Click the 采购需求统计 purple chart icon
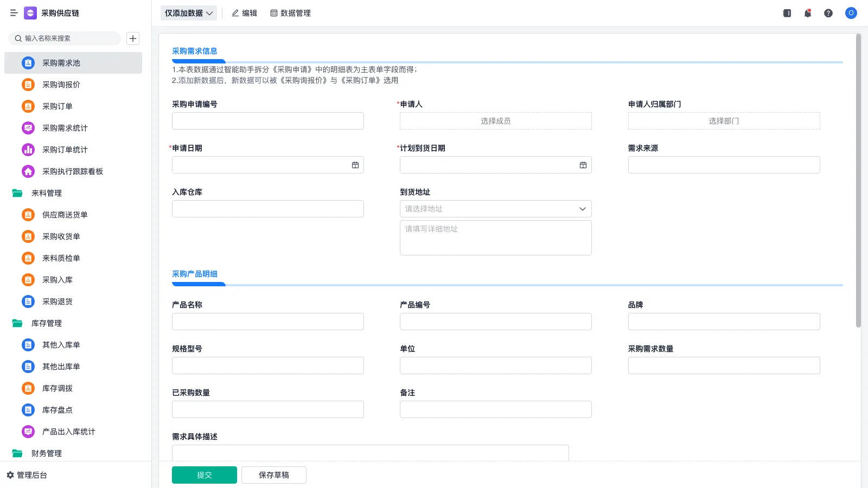 (x=28, y=128)
